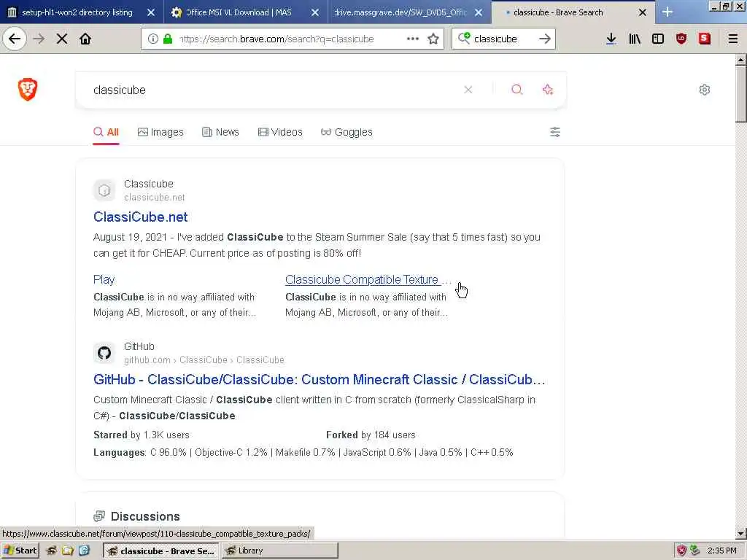Open the Play sitelink
The image size is (747, 560).
pos(104,279)
